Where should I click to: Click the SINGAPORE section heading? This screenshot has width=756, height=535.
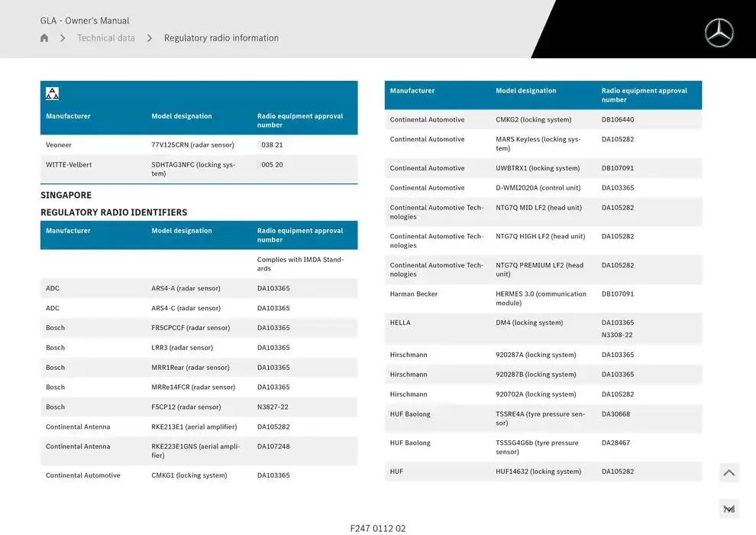(x=66, y=195)
